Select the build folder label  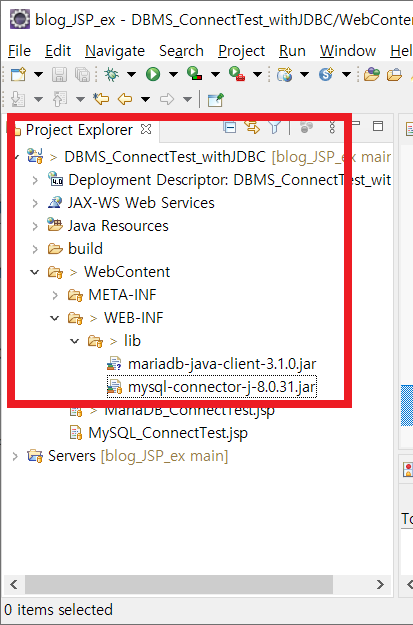85,249
